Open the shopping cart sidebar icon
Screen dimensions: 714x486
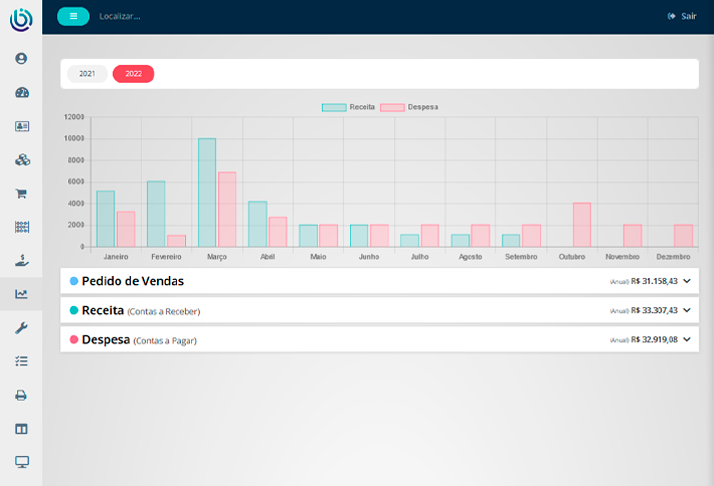pyautogui.click(x=21, y=193)
